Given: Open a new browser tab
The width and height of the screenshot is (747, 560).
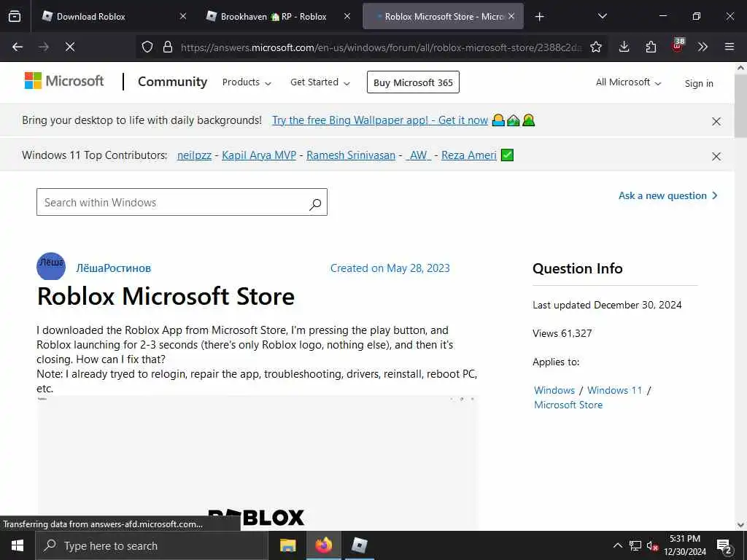Looking at the screenshot, I should coord(539,17).
